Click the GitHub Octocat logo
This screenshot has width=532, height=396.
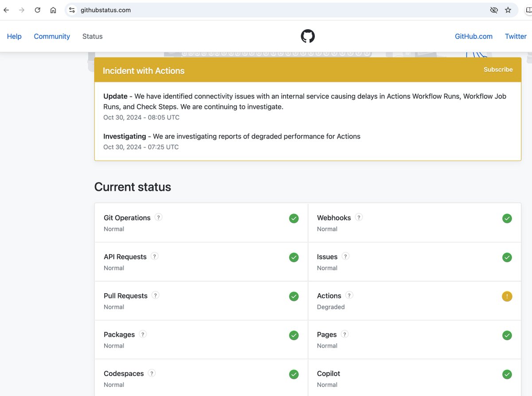coord(308,36)
